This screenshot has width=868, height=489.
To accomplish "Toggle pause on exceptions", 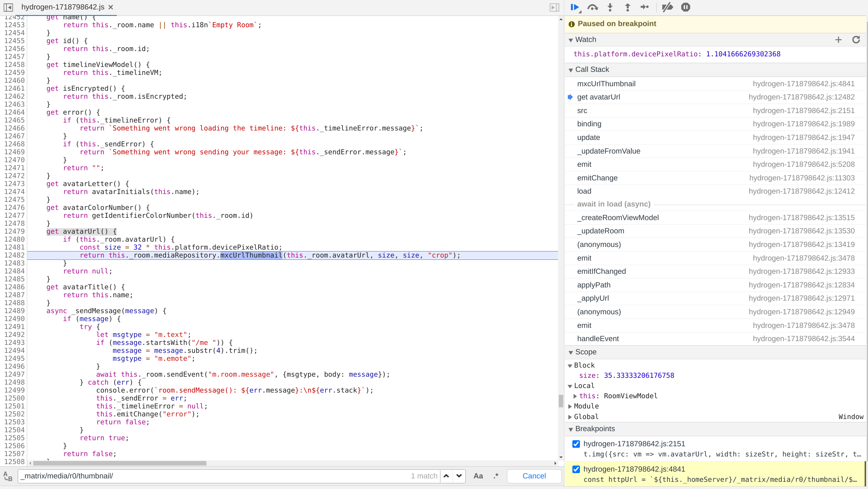I will click(685, 7).
